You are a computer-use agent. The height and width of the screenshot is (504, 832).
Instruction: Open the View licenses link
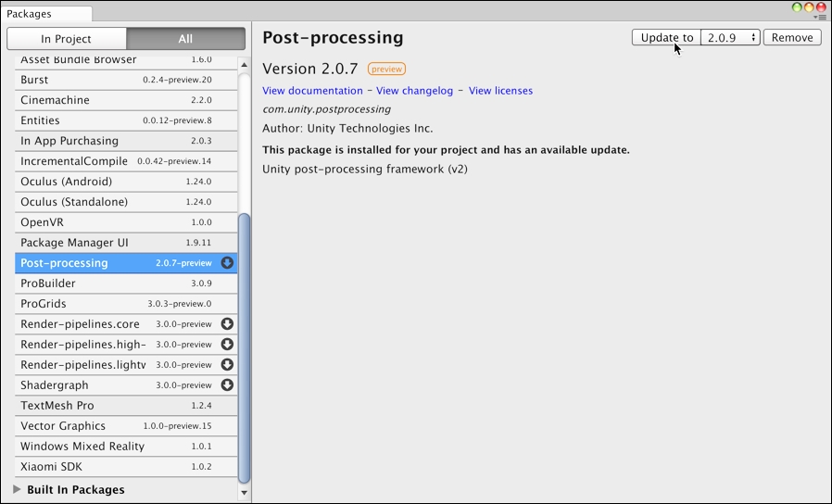click(x=500, y=91)
